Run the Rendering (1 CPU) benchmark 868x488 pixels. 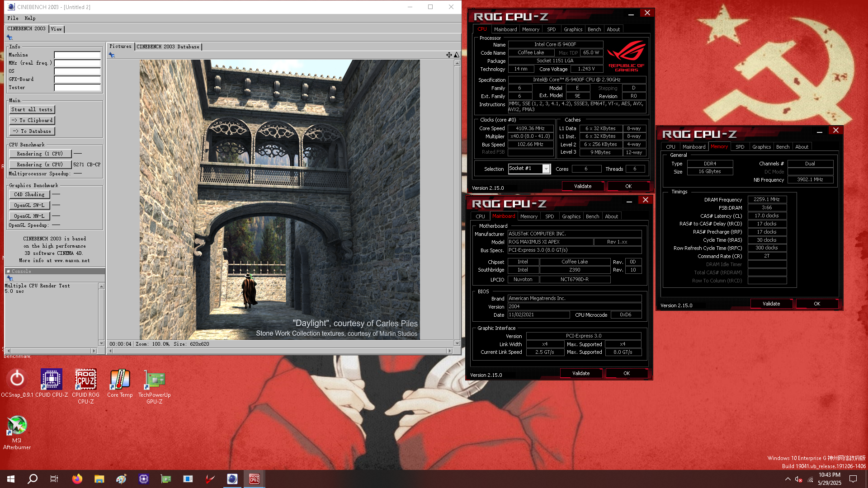point(40,154)
